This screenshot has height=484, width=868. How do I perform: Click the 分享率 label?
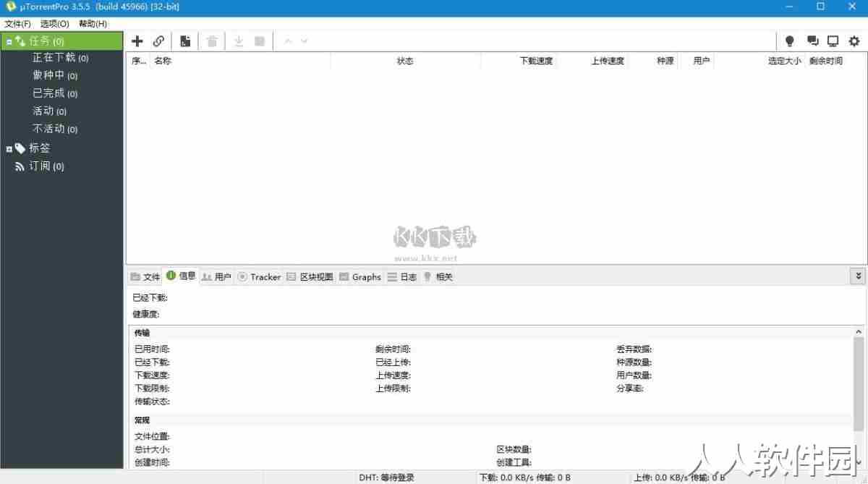[629, 389]
